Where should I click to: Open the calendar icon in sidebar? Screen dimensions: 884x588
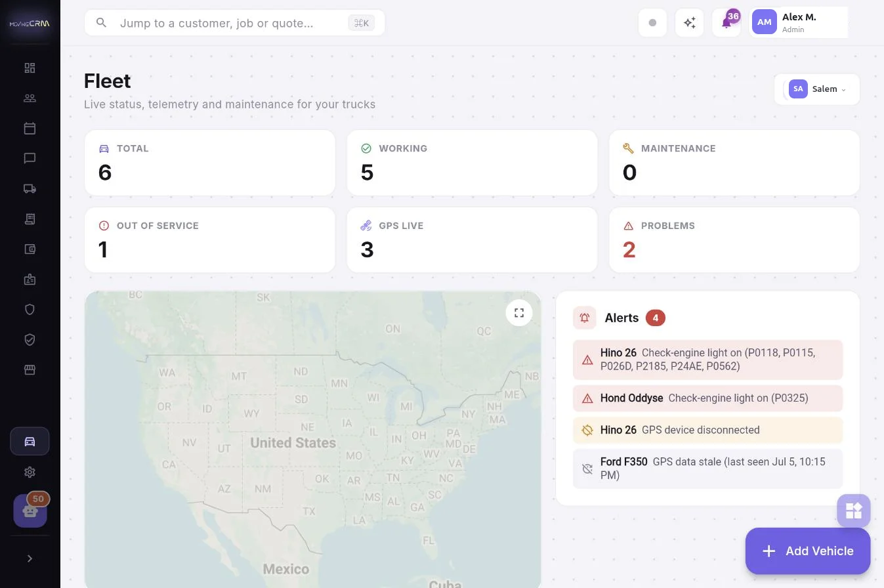pyautogui.click(x=30, y=129)
